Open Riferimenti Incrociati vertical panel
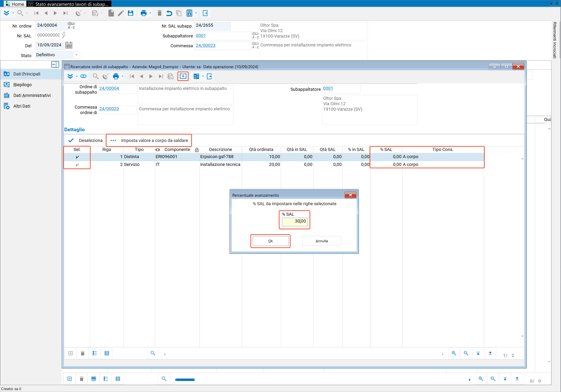 pos(555,40)
